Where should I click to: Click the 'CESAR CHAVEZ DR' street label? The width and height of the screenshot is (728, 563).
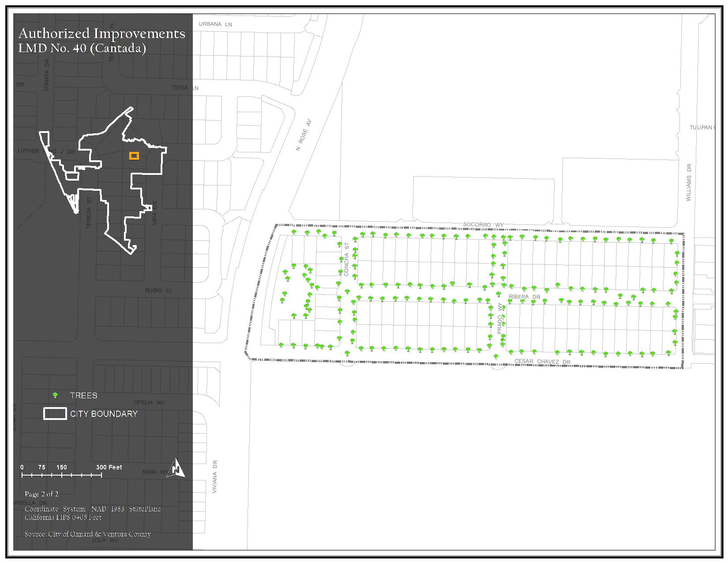tap(542, 362)
